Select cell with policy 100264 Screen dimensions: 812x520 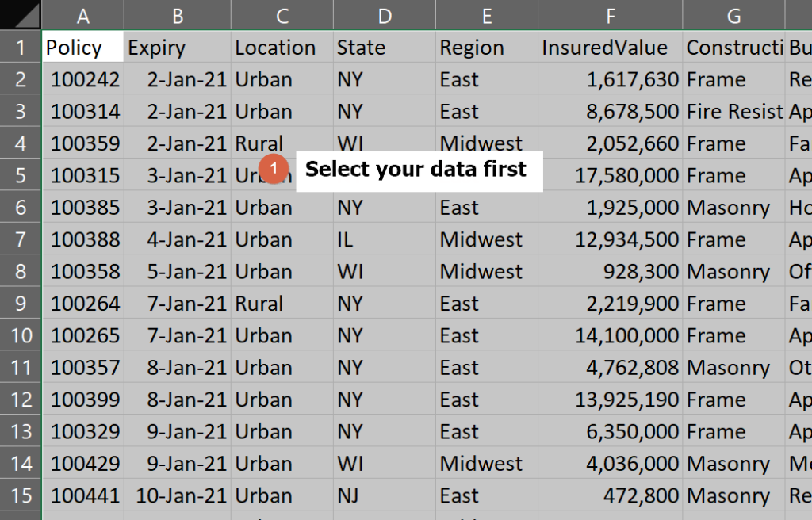(x=82, y=303)
